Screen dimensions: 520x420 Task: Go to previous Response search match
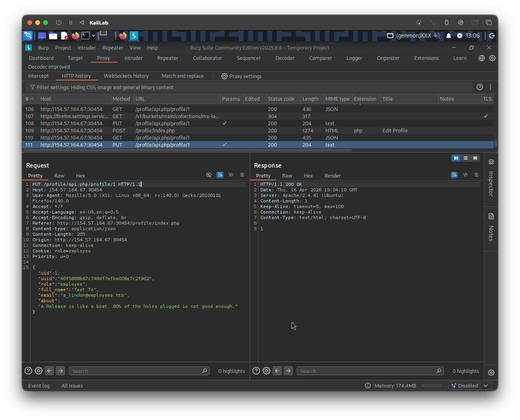coord(277,371)
